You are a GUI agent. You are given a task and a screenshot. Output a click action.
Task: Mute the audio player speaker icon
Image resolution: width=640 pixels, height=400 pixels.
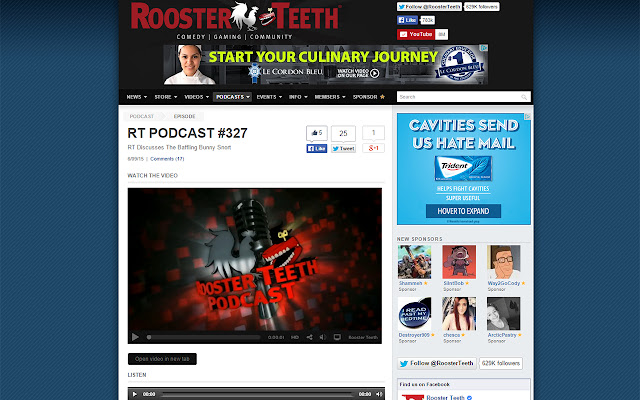tap(379, 394)
